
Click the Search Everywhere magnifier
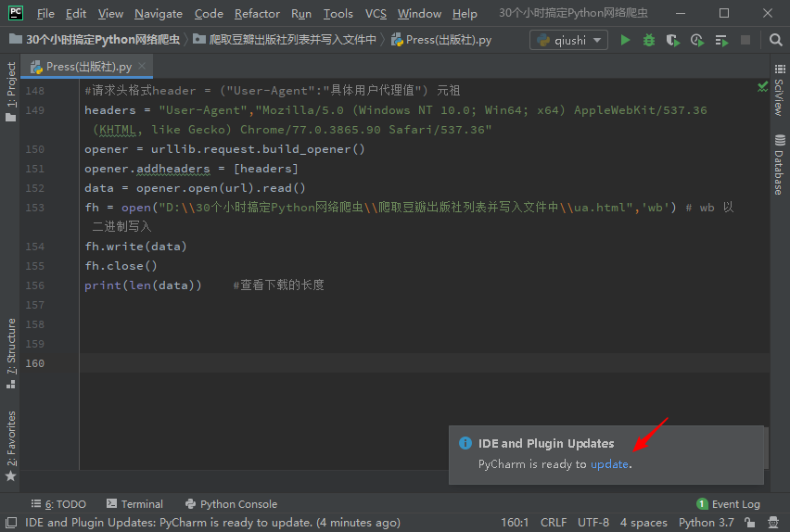[774, 40]
